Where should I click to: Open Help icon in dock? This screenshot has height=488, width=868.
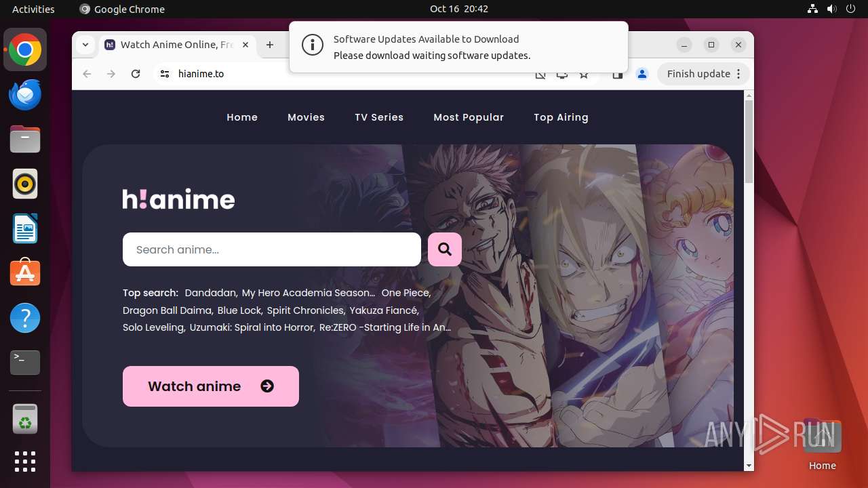(25, 318)
